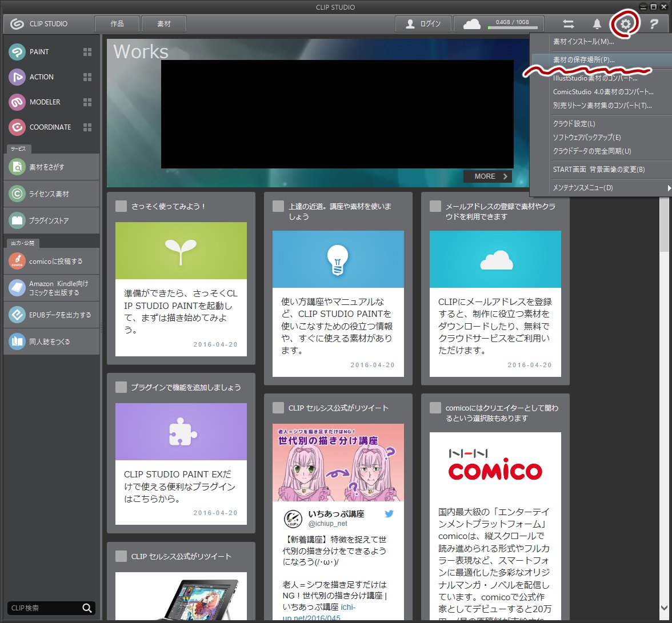Open purple puzzle piece plugin thumbnail
This screenshot has height=623, width=672.
[x=181, y=432]
